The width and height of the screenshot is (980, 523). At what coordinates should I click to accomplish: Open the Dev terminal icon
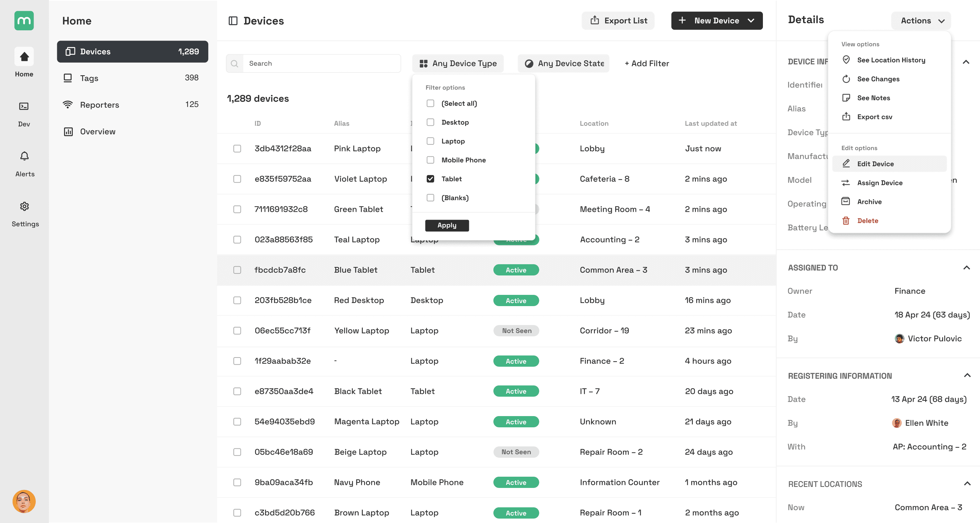pyautogui.click(x=24, y=106)
